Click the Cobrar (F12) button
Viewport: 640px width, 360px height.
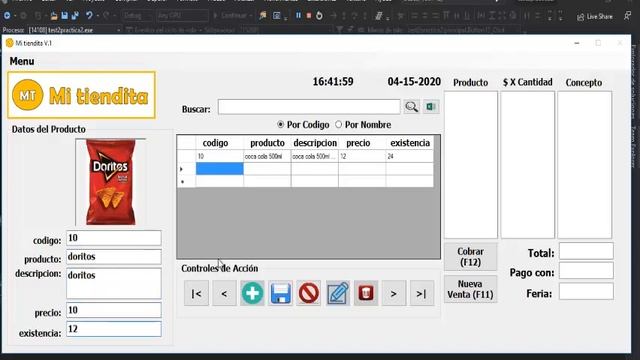pos(470,257)
